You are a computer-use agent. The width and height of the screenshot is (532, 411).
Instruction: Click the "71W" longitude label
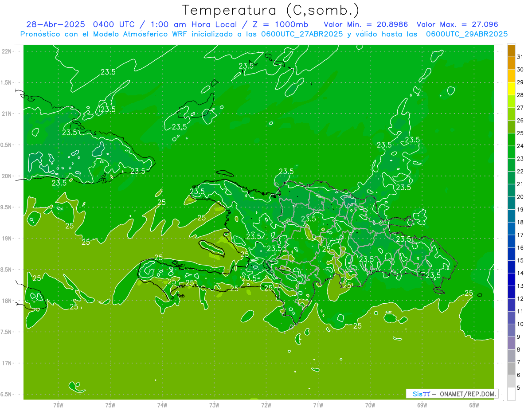[318, 405]
